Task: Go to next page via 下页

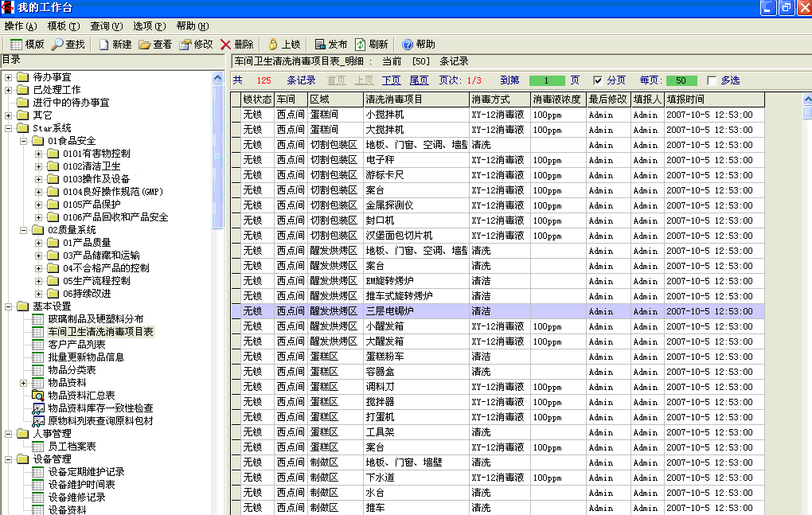Action: (391, 80)
